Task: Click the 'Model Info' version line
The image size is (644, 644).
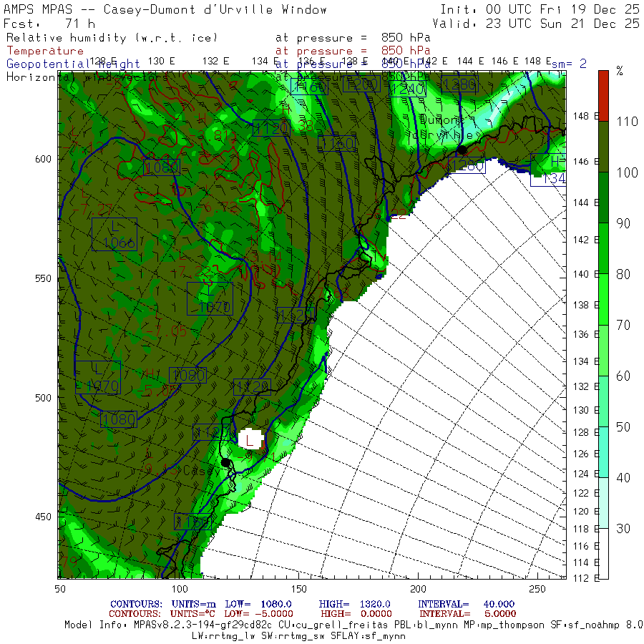Action: 354,625
